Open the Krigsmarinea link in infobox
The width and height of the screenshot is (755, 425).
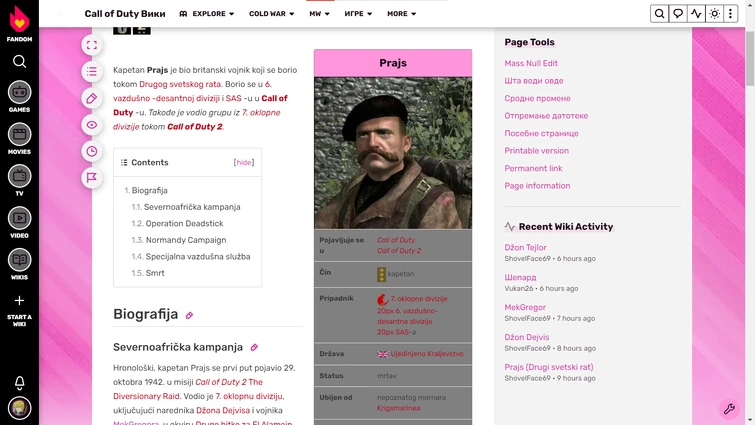click(x=398, y=408)
